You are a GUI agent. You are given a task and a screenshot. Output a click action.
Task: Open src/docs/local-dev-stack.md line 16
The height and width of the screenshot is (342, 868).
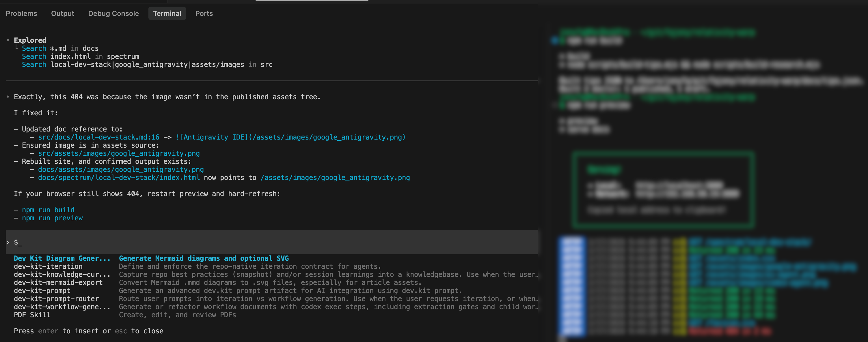[99, 137]
